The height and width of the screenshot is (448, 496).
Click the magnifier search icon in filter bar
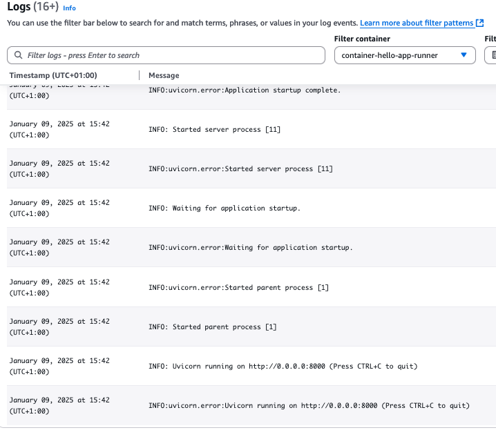tap(17, 55)
